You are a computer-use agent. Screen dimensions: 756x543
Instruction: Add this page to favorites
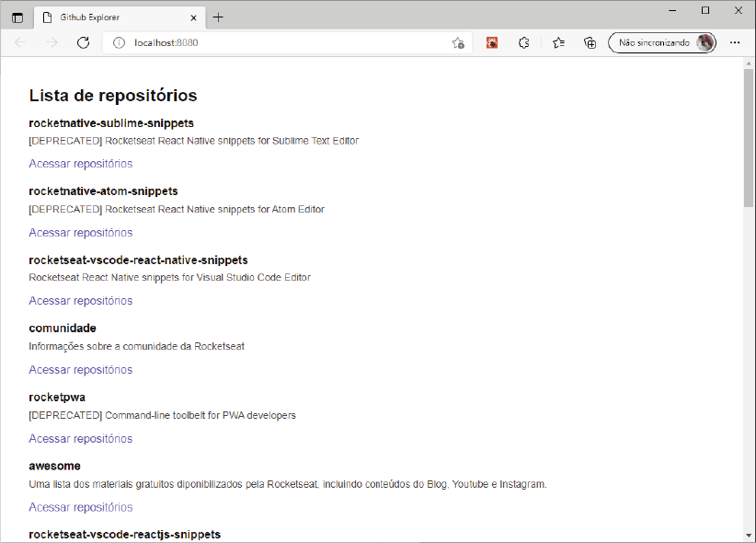pos(458,43)
